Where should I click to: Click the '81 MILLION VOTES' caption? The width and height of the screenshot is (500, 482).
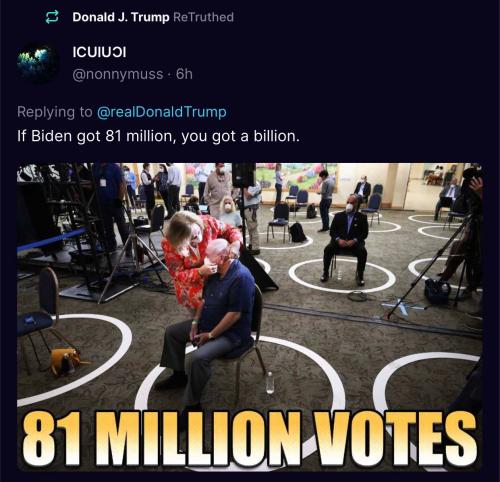pos(249,439)
